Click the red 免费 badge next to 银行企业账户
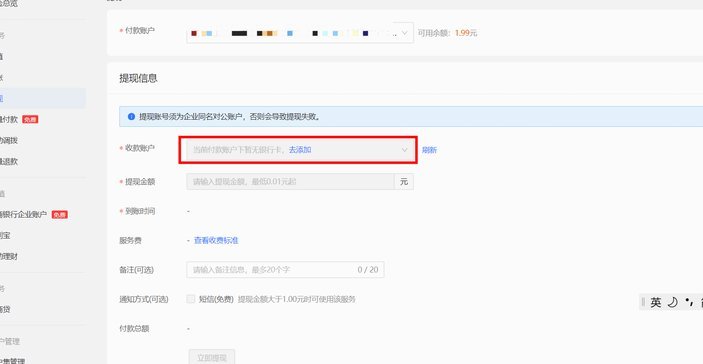Screen dimensions: 703x364 60,215
